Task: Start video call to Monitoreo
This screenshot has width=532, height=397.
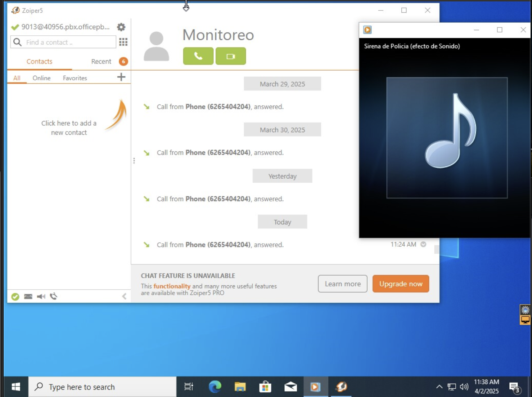Action: pos(231,56)
